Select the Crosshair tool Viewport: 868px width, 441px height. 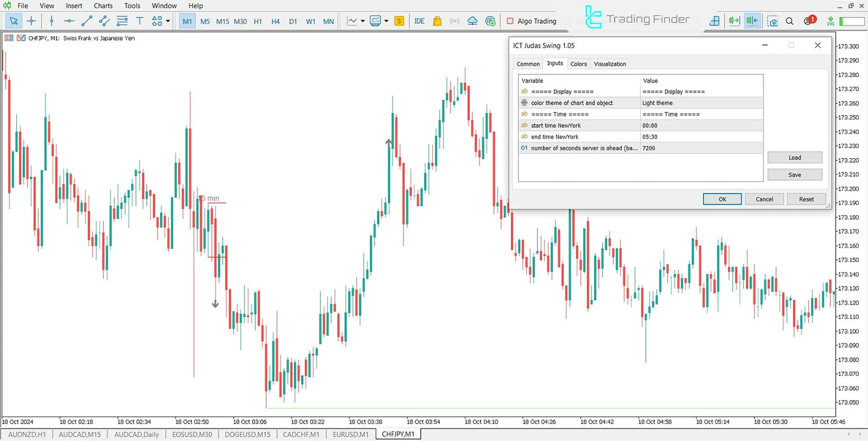[31, 21]
